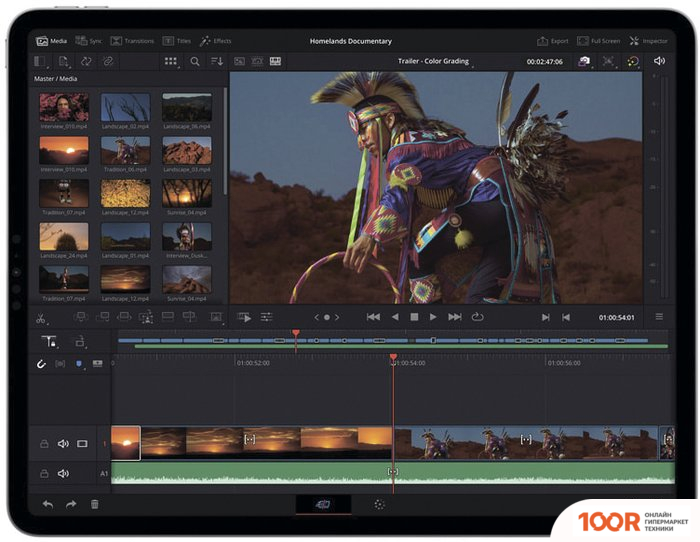This screenshot has width=700, height=542.
Task: Stop playback
Action: pyautogui.click(x=414, y=317)
